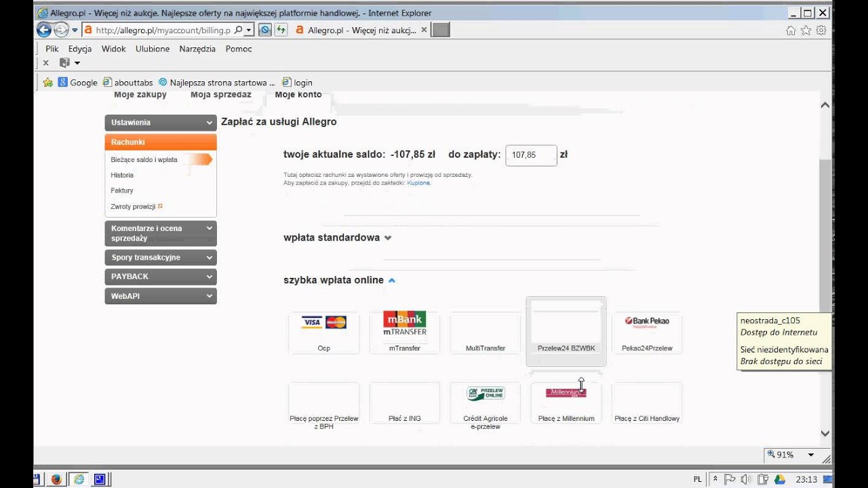Open Firefox from the taskbar
This screenshot has width=868, height=488.
[56, 479]
